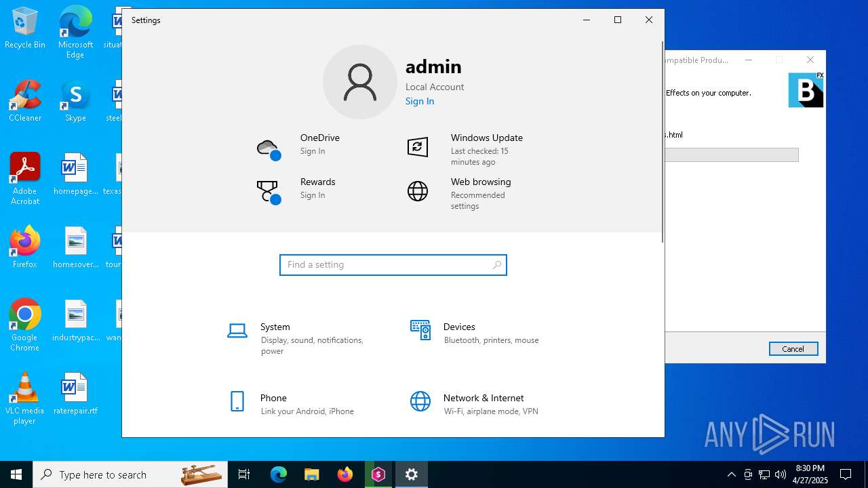The image size is (868, 488).
Task: Show hidden system tray icons
Action: (731, 474)
